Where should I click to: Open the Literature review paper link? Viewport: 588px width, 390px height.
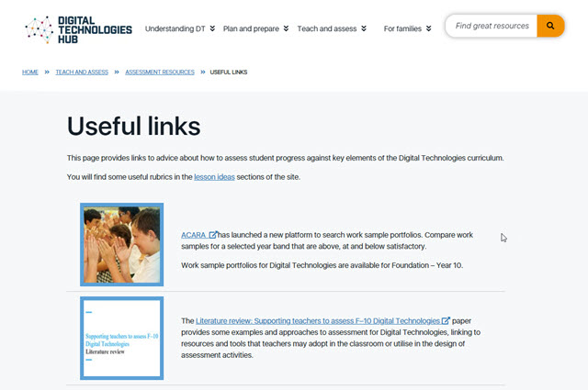(x=318, y=320)
